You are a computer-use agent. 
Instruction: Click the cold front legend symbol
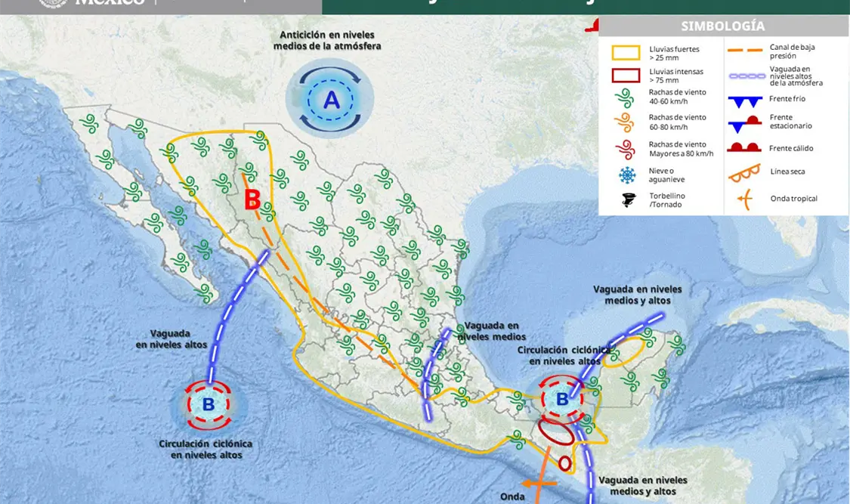(x=745, y=100)
